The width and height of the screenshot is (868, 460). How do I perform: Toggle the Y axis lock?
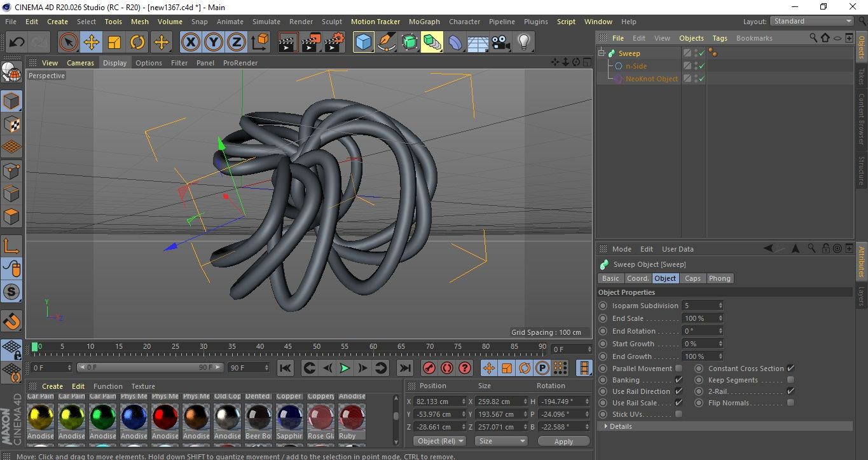214,43
